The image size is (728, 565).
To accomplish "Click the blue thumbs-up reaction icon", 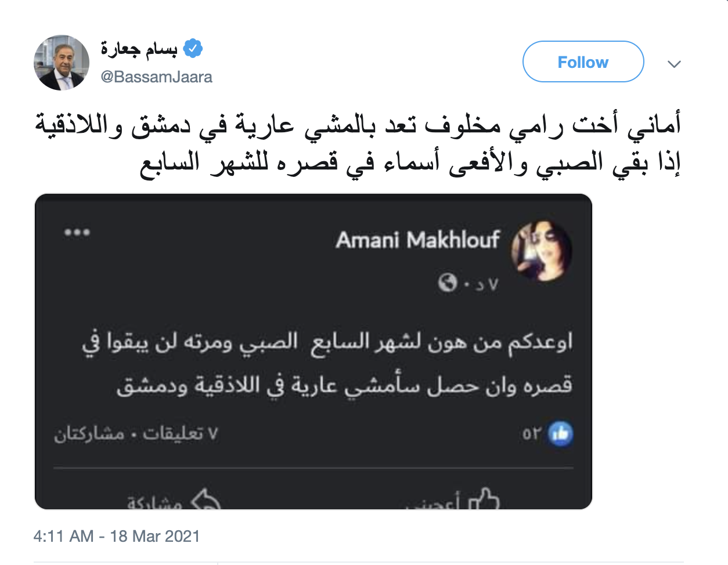I will (560, 434).
